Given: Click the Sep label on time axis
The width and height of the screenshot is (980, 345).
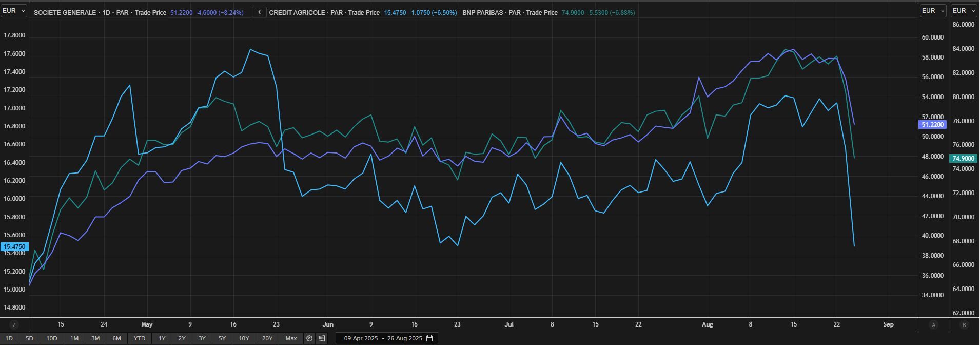Looking at the screenshot, I should 888,324.
